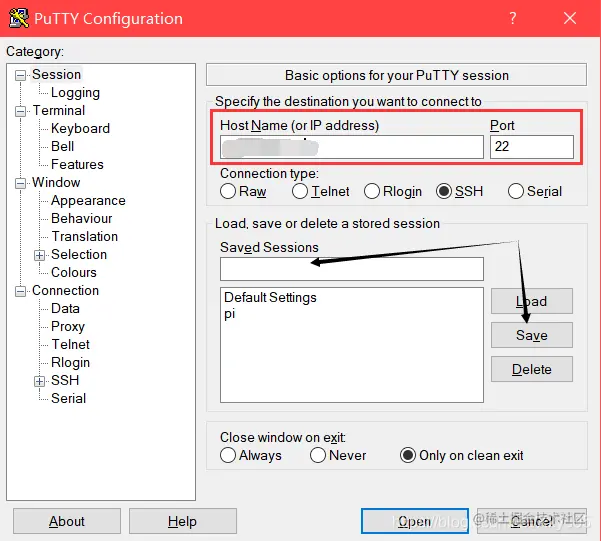Screen dimensions: 601x541
Task: Click the Cancel button
Action: [x=532, y=521]
